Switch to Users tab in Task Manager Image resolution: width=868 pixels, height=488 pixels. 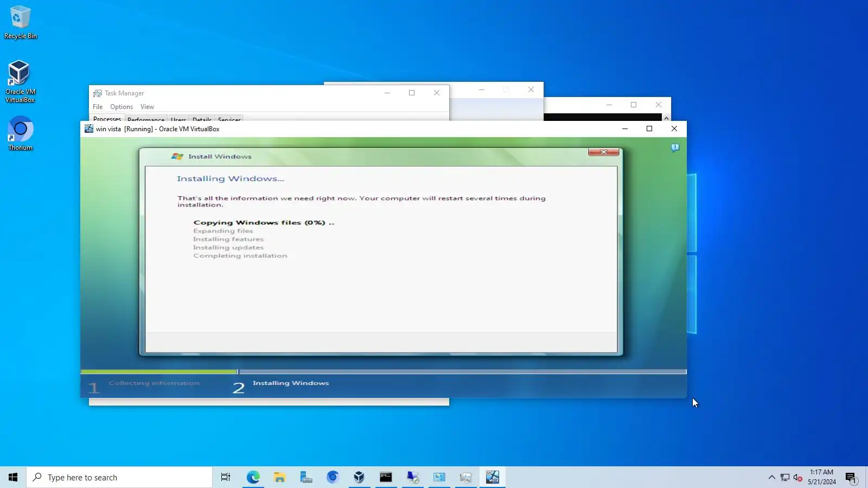[x=178, y=119]
